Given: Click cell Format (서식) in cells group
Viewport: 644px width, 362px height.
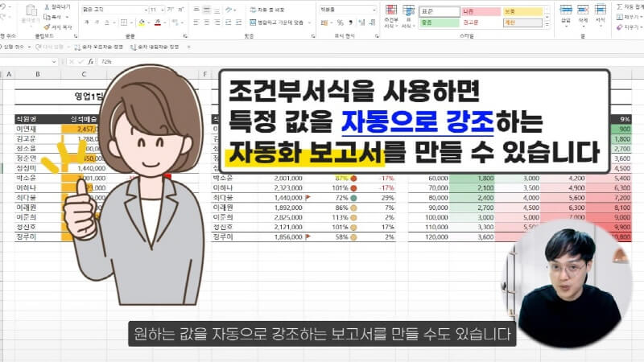Looking at the screenshot, I should tap(600, 14).
